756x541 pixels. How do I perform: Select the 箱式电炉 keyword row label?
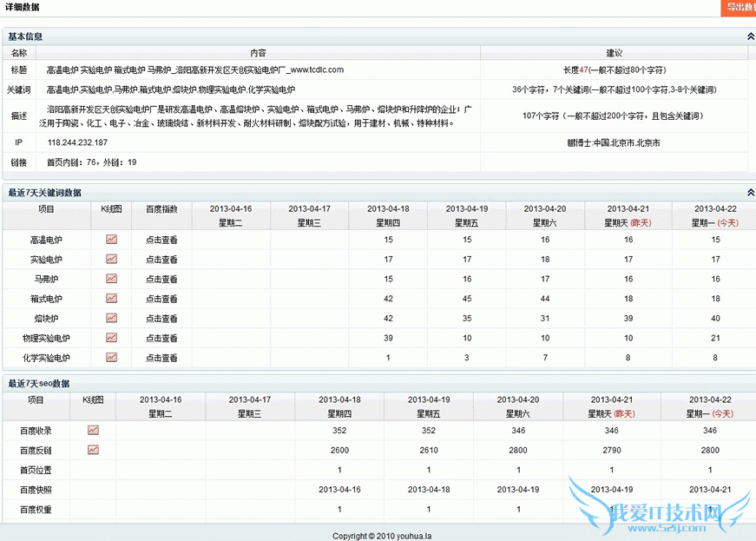pyautogui.click(x=46, y=299)
